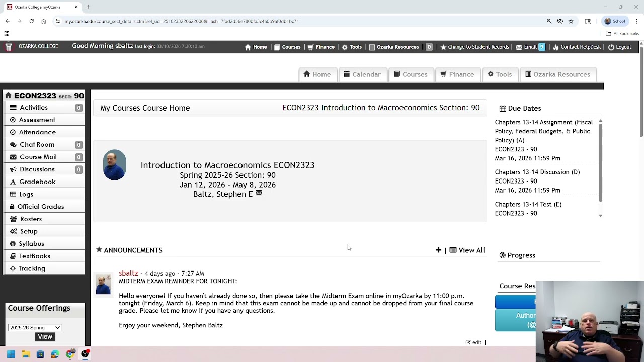644x362 pixels.
Task: Click the instructor photo in course header
Action: point(115,165)
